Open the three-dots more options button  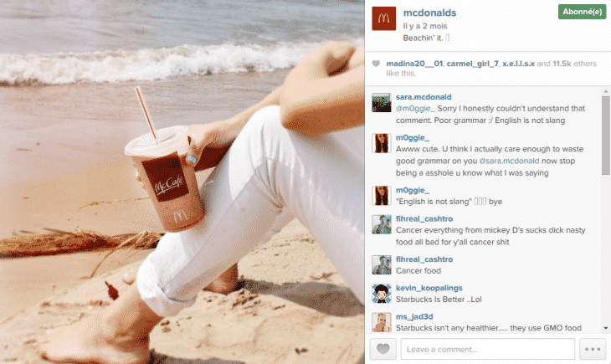[x=593, y=349]
